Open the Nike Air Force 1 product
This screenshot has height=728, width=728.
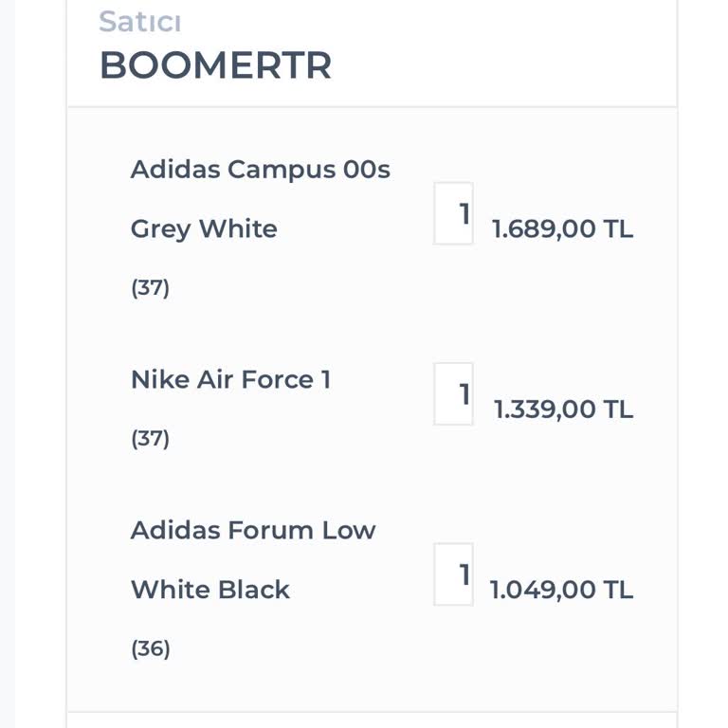pos(230,379)
